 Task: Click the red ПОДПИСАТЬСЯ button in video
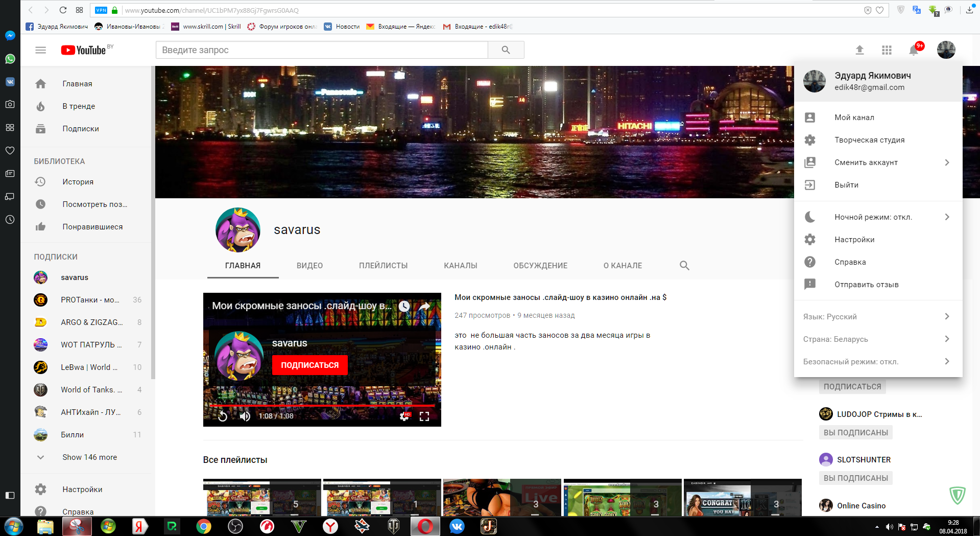(x=309, y=365)
